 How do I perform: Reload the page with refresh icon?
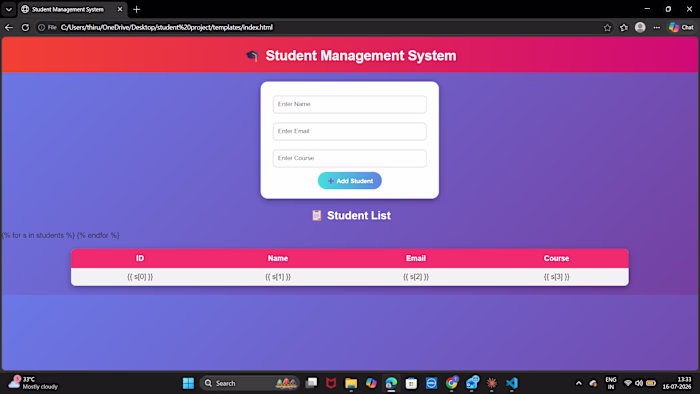tap(25, 28)
